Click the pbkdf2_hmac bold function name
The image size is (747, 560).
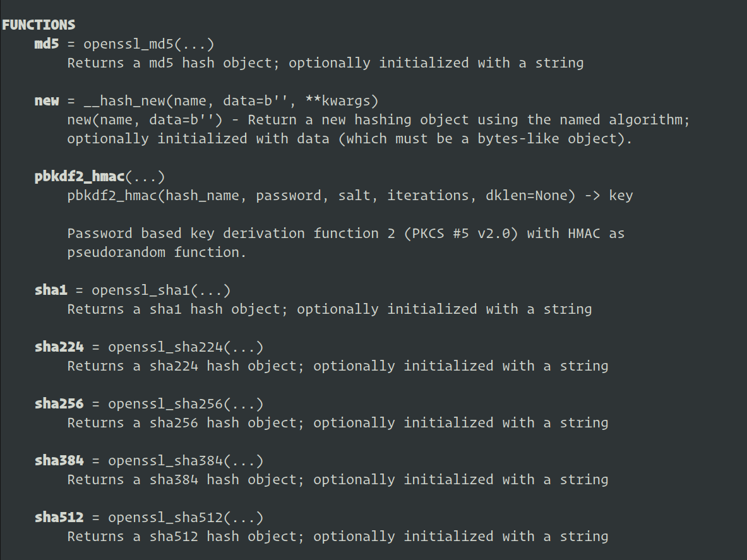tap(80, 177)
